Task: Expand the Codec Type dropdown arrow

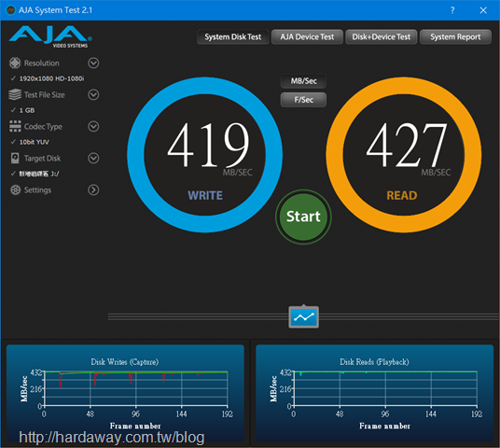Action: click(x=93, y=126)
